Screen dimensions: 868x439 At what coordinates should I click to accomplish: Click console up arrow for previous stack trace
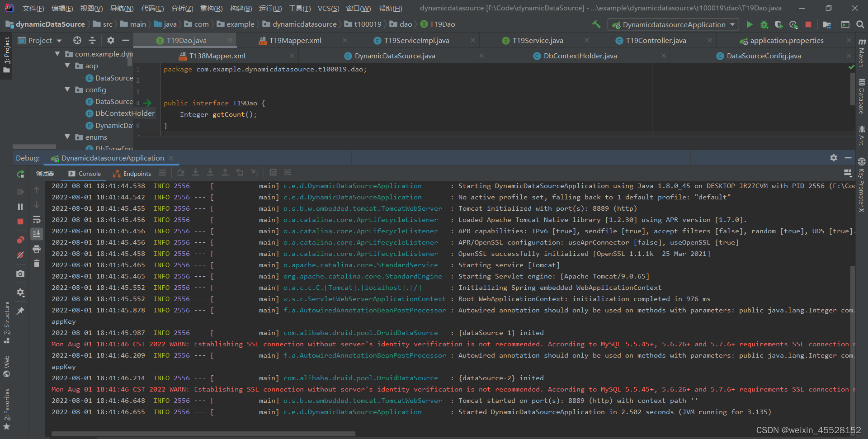tap(37, 190)
